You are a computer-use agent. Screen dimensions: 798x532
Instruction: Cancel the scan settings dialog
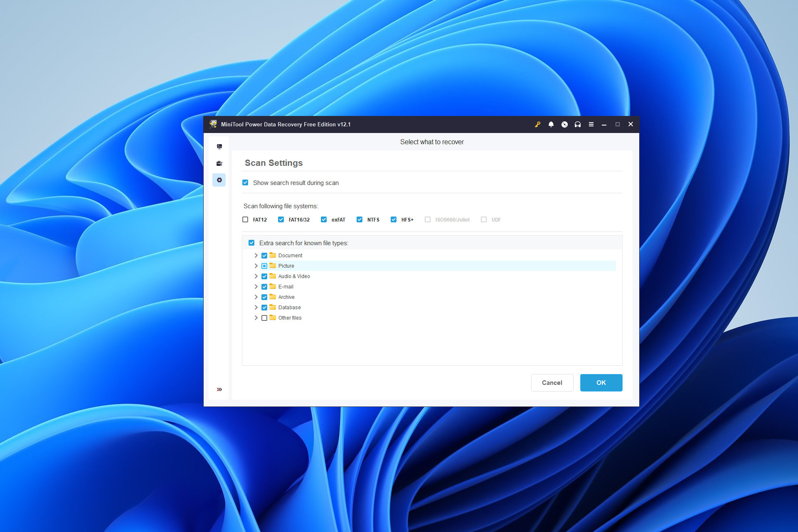point(552,382)
